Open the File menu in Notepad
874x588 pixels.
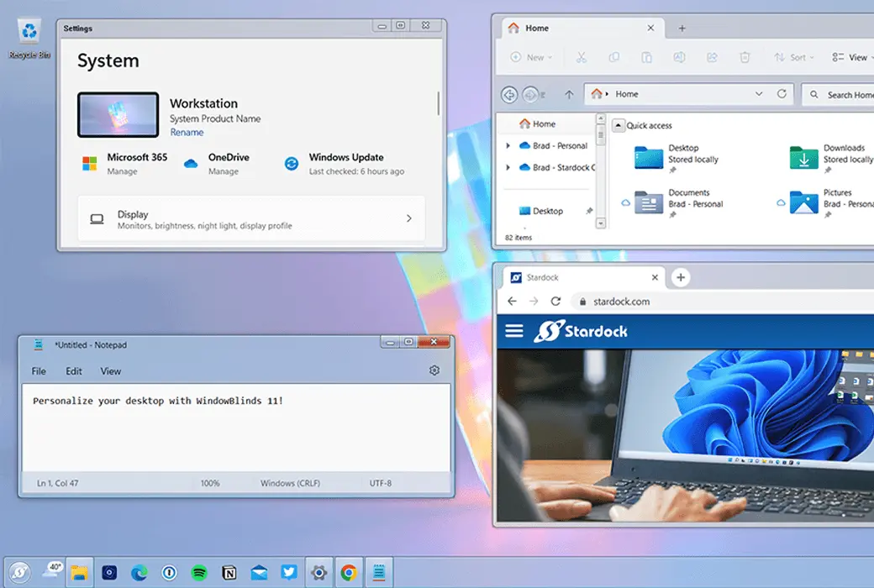point(39,371)
